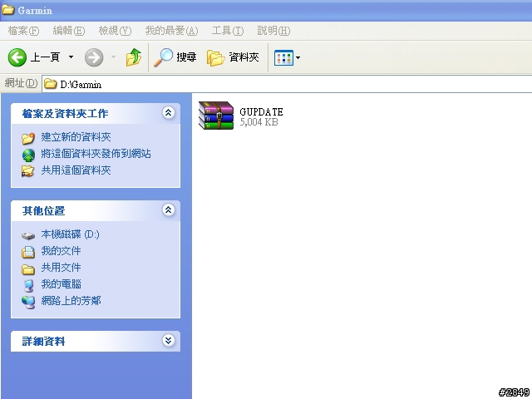The height and width of the screenshot is (399, 532).
Task: Open the Back history dropdown arrow
Action: click(71, 57)
